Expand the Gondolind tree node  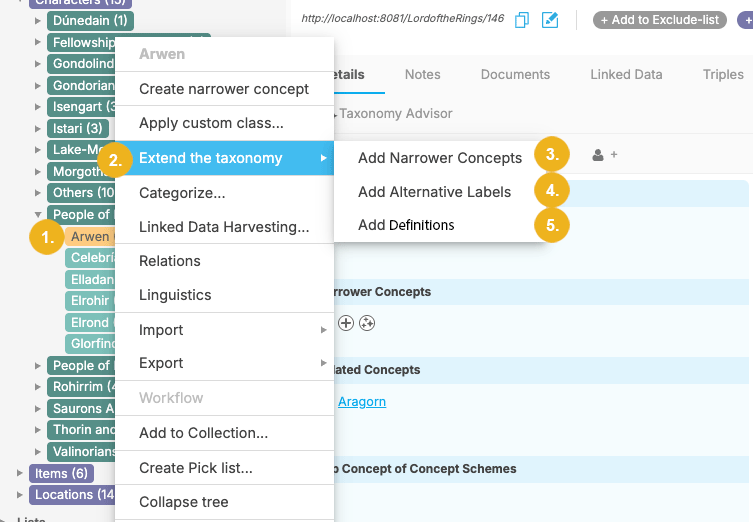click(x=37, y=64)
